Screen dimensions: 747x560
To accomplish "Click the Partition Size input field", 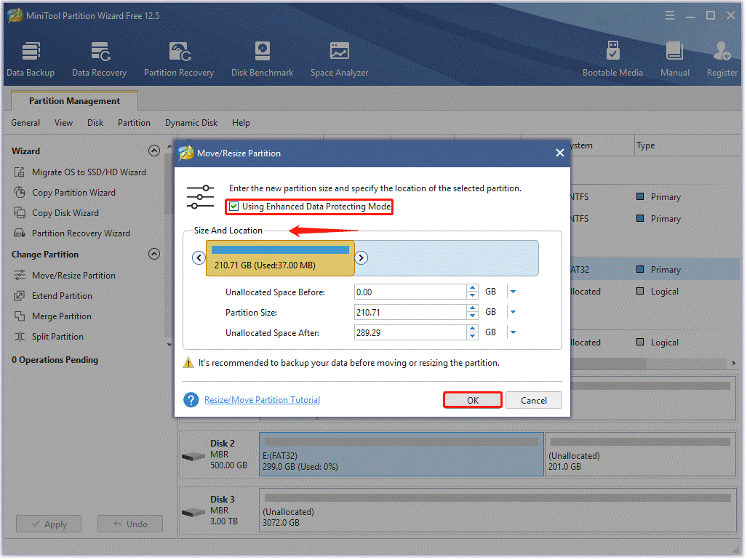I will click(411, 313).
